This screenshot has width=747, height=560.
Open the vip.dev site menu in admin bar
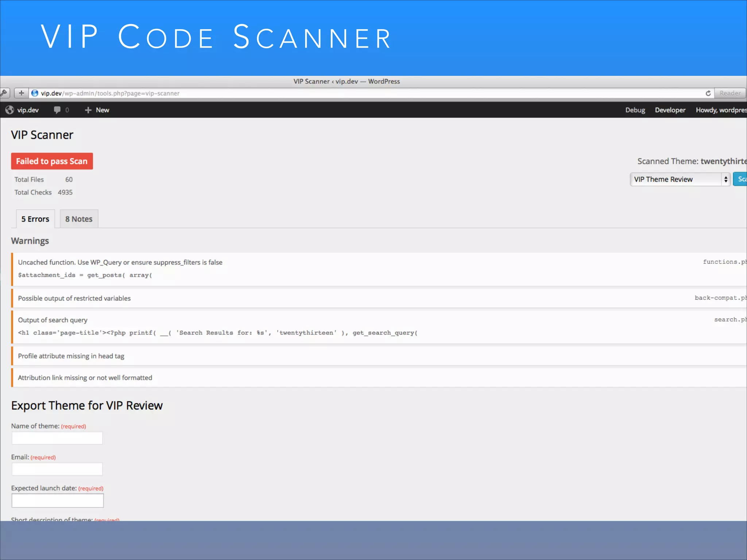pos(22,110)
